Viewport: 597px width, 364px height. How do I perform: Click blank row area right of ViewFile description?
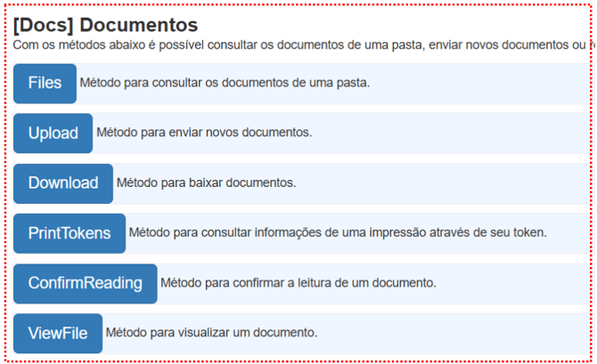pos(454,334)
